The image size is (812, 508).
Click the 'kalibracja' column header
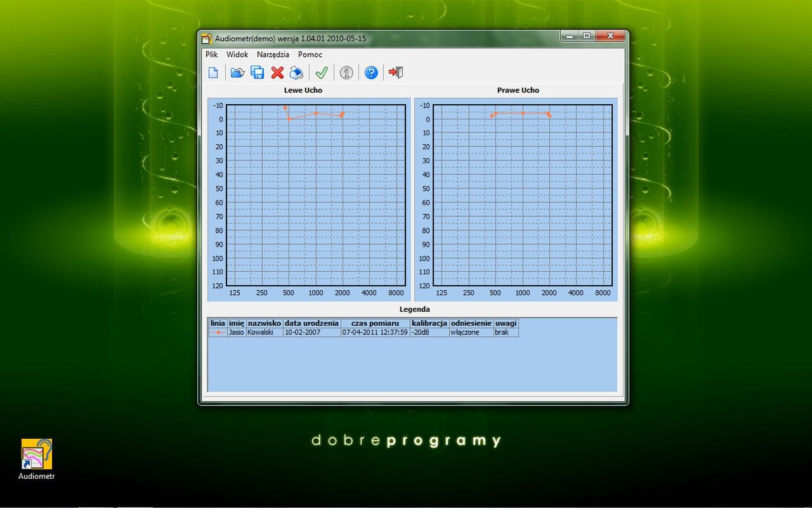coord(429,323)
